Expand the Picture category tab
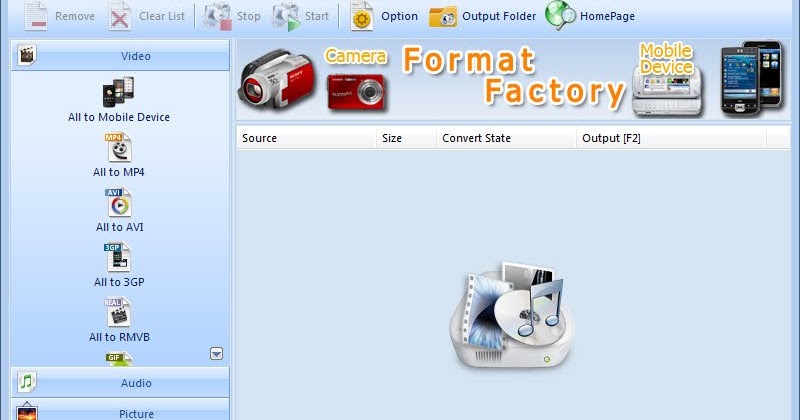Image resolution: width=800 pixels, height=420 pixels. coord(120,410)
